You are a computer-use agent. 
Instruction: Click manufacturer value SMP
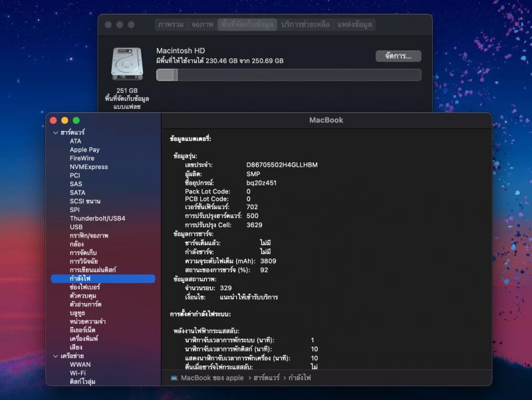[x=253, y=174]
